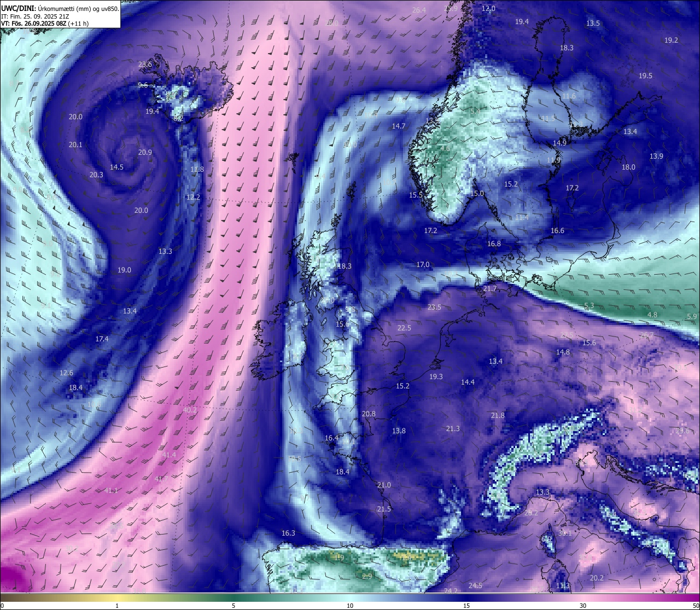Click the 14.5 value in the low center

point(116,167)
